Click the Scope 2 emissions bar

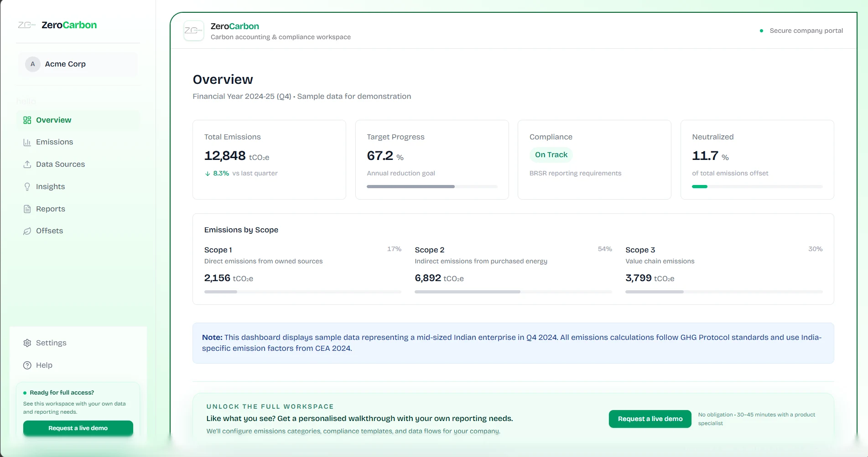513,292
